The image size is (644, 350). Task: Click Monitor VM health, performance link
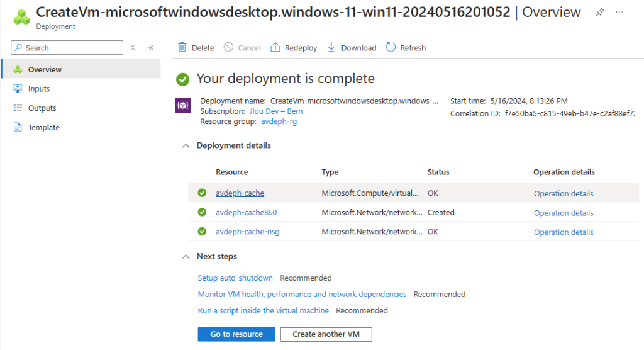[302, 294]
